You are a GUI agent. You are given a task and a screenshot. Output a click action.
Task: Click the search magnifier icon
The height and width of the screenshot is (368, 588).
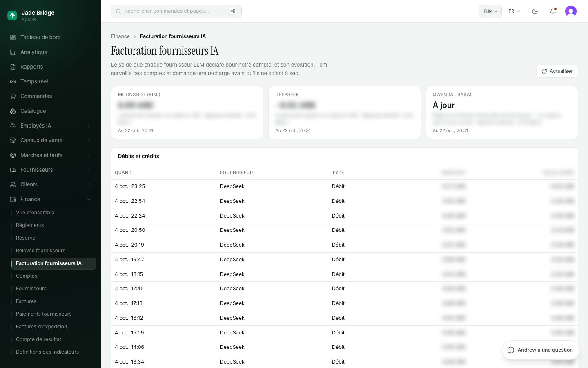pos(118,11)
